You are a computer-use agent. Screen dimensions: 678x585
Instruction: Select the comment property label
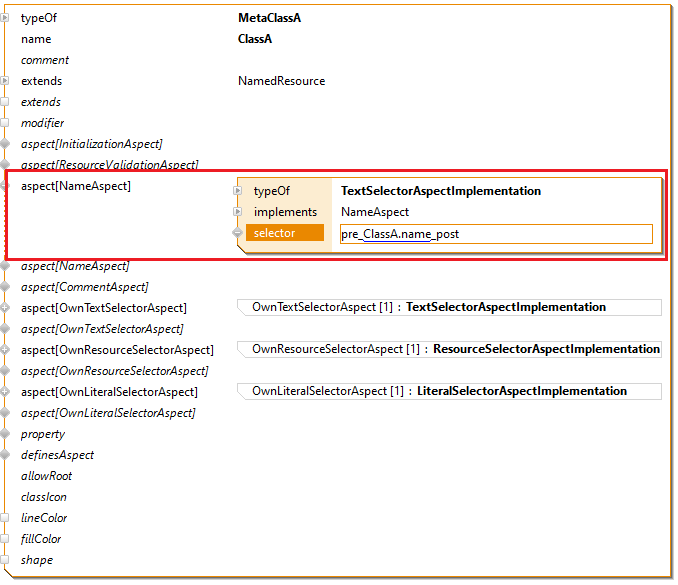(45, 60)
